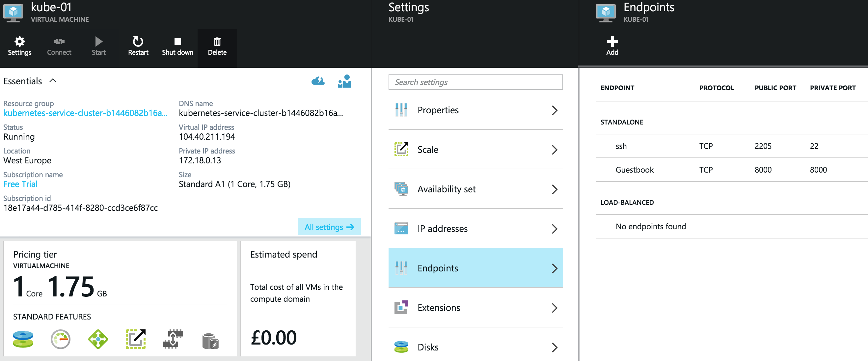Collapse the Essentials section
Viewport: 868px width, 361px height.
53,81
